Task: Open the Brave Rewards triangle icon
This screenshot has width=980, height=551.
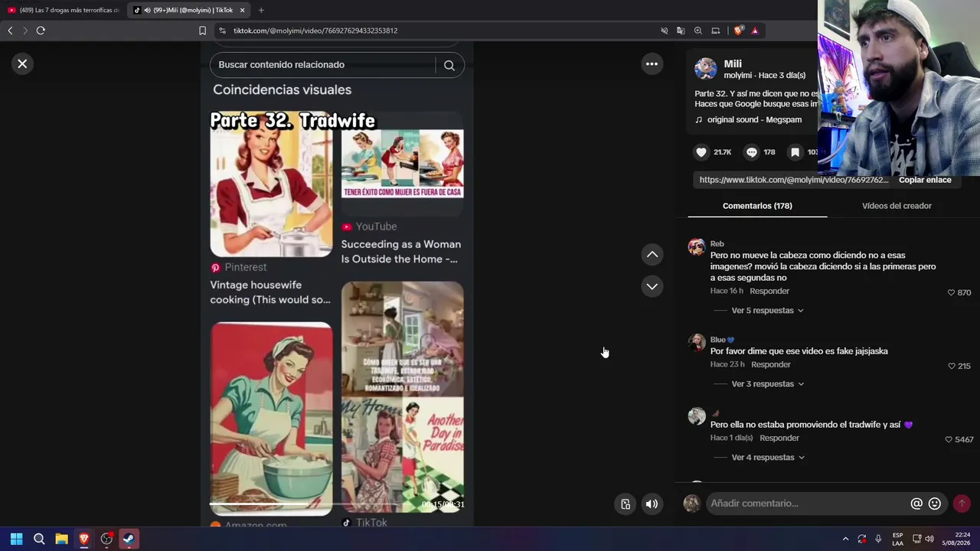Action: (755, 31)
